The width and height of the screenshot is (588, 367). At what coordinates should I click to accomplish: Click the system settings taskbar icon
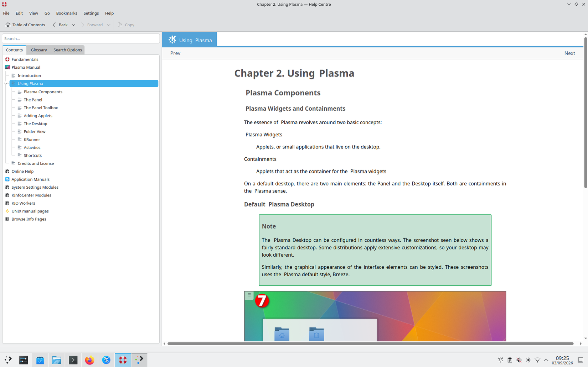24,360
